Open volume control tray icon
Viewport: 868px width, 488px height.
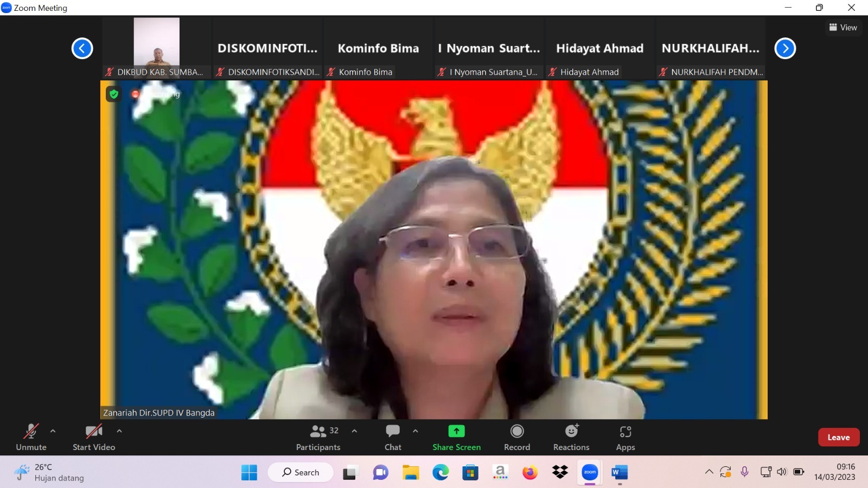(x=782, y=472)
